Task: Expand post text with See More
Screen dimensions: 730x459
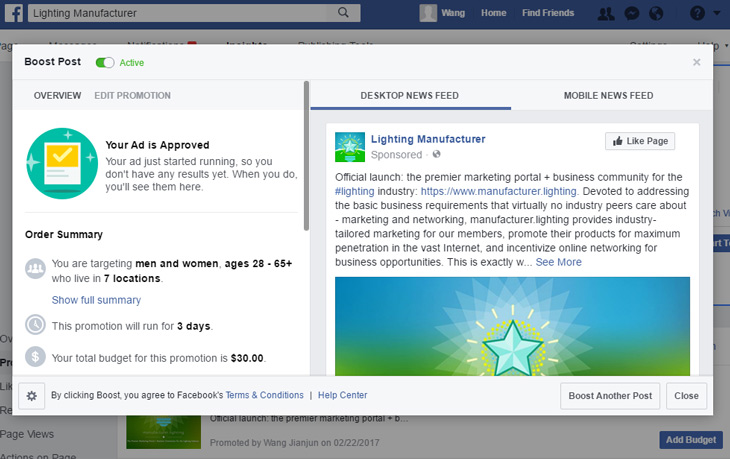Action: point(558,262)
